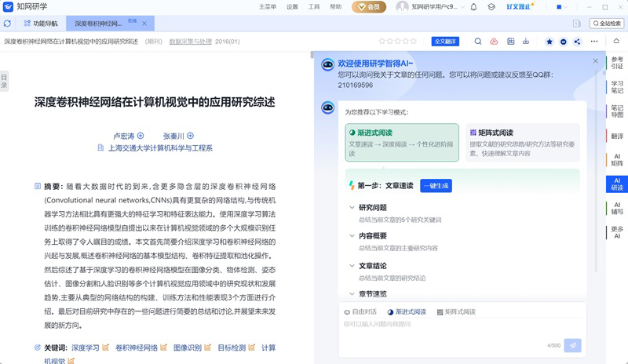The width and height of the screenshot is (628, 364).
Task: Collapse the 内容概要 section
Action: tap(352, 236)
